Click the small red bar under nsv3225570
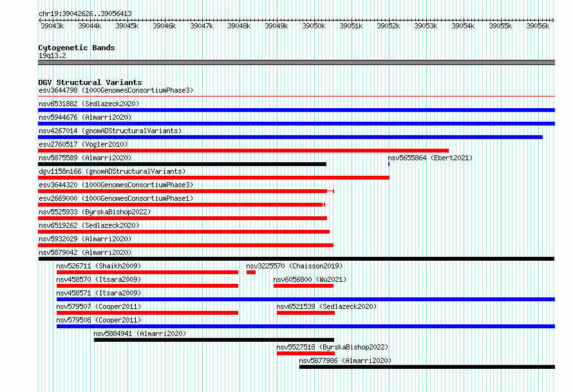Viewport: 573px width, 392px height. point(251,272)
